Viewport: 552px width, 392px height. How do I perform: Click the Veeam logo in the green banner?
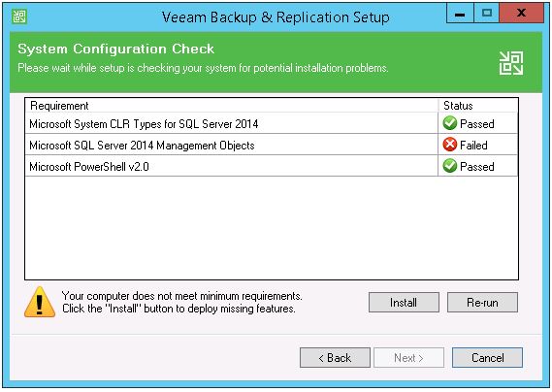tap(511, 63)
